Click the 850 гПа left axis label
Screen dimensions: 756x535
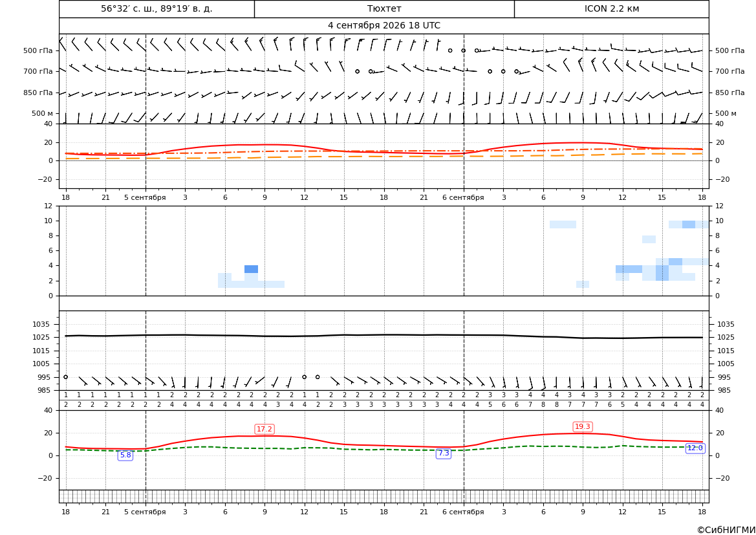[38, 93]
